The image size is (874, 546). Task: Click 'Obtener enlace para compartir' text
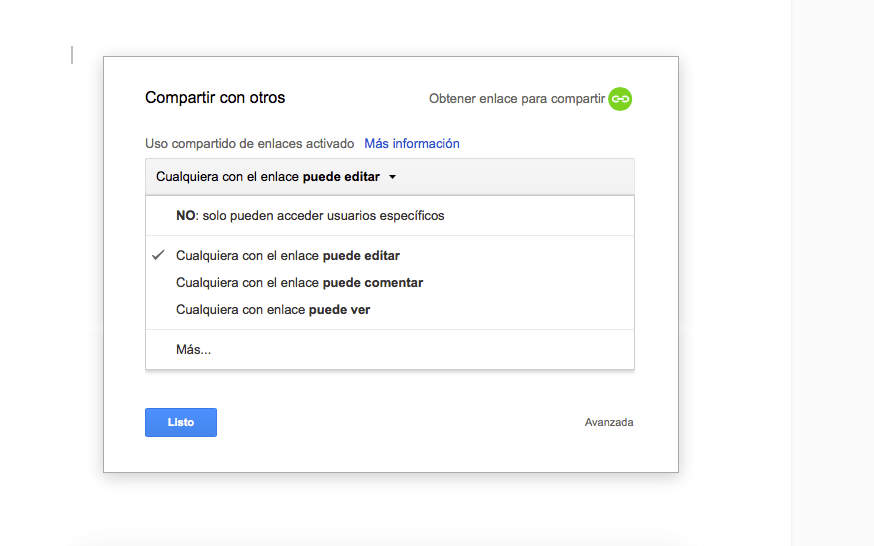pyautogui.click(x=516, y=99)
